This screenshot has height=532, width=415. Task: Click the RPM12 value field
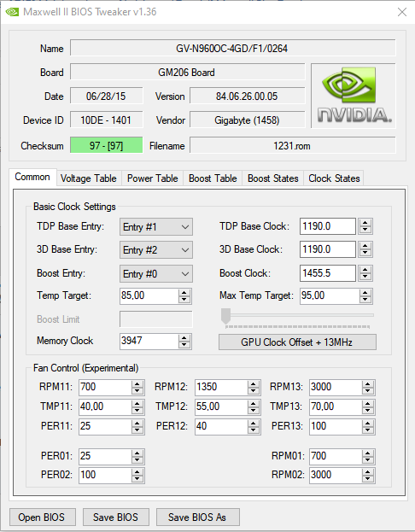point(221,387)
